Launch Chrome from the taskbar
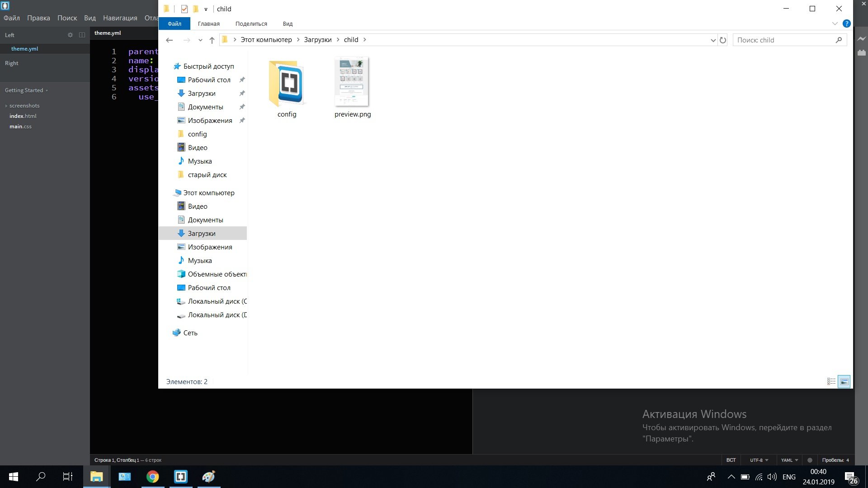Image resolution: width=868 pixels, height=488 pixels. click(152, 477)
